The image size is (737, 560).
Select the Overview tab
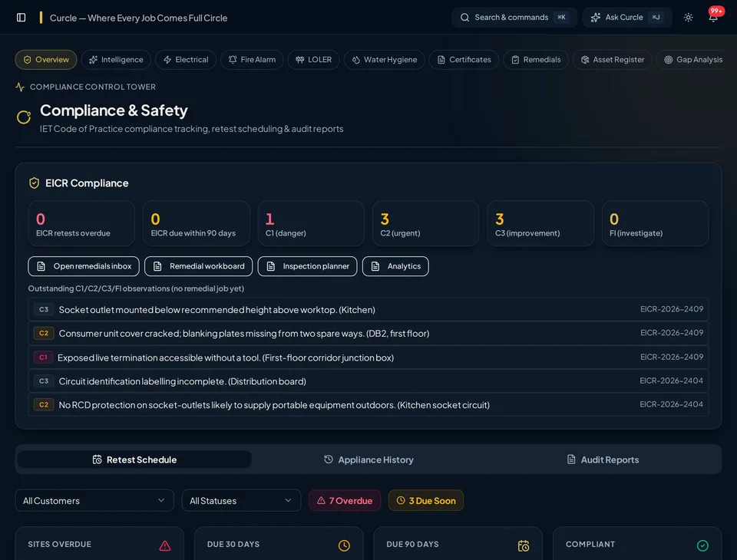(x=46, y=60)
